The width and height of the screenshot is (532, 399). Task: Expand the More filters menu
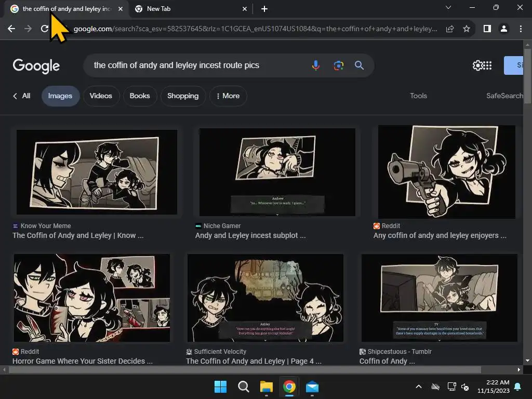(228, 96)
